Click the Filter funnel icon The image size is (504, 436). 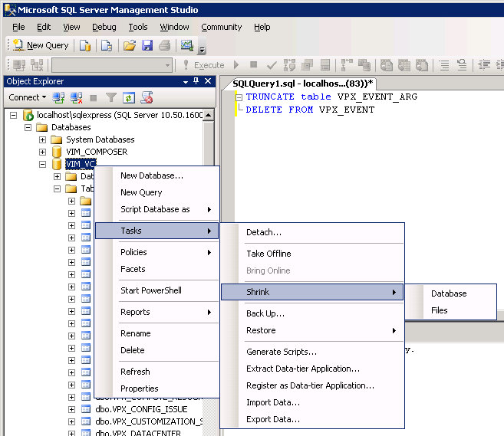111,97
